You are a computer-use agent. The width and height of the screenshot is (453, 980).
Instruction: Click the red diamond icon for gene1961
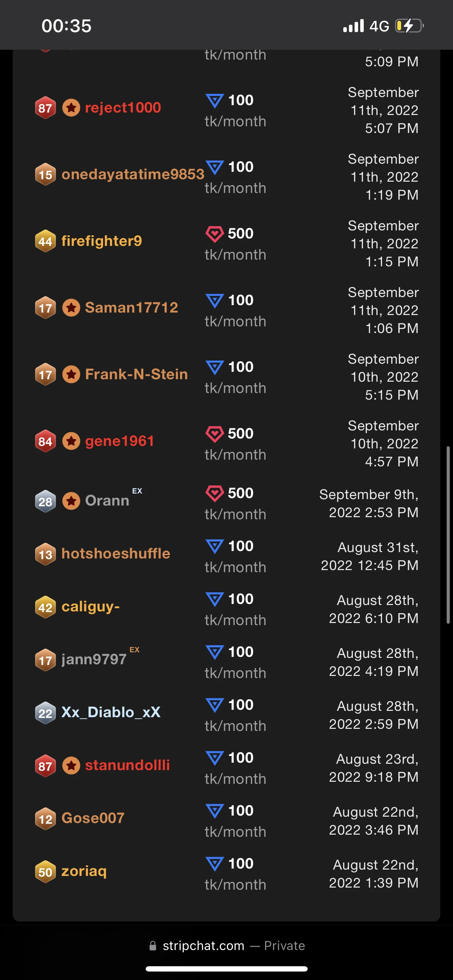pos(215,434)
